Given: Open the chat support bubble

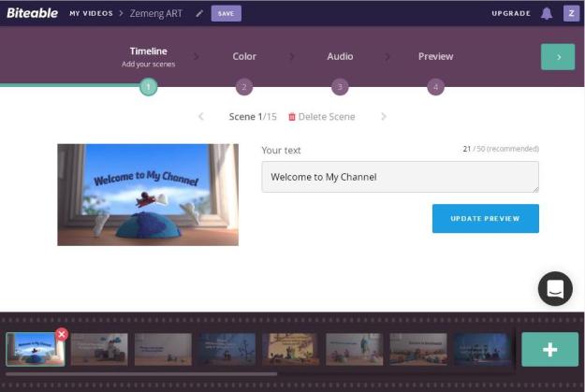Looking at the screenshot, I should click(x=555, y=288).
